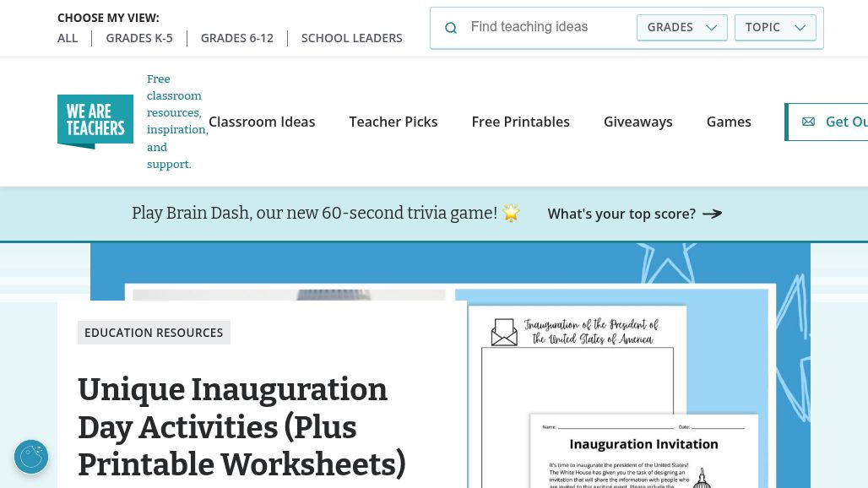Click the search magnifier icon
Image resolution: width=868 pixels, height=488 pixels.
pos(451,28)
